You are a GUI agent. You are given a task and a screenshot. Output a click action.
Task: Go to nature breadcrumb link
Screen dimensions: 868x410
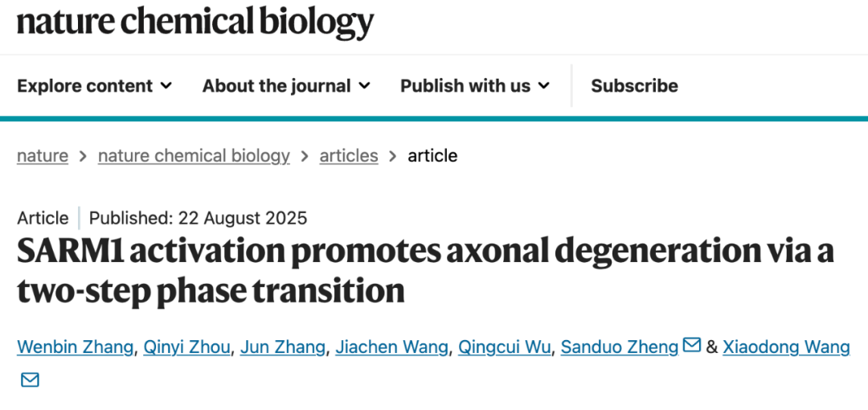point(43,155)
